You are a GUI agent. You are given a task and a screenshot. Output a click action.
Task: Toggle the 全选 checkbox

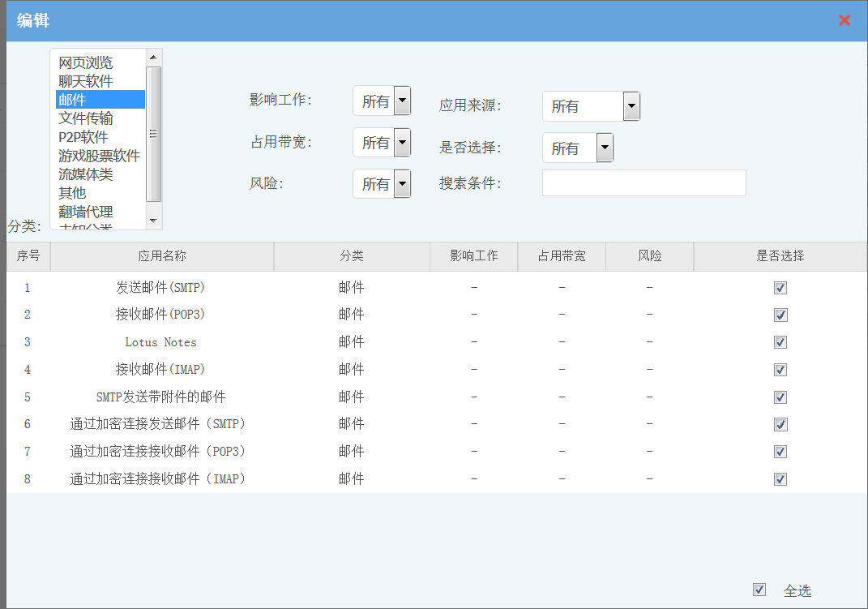(x=759, y=590)
